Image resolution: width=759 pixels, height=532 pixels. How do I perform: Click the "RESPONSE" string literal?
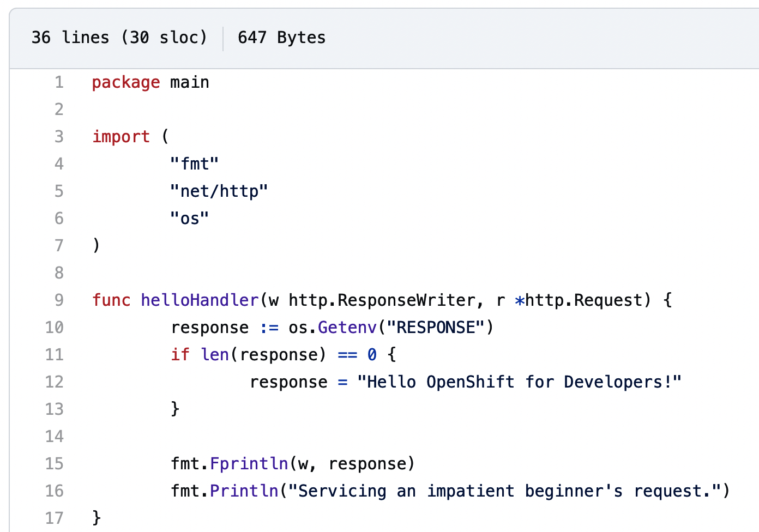[x=436, y=328]
